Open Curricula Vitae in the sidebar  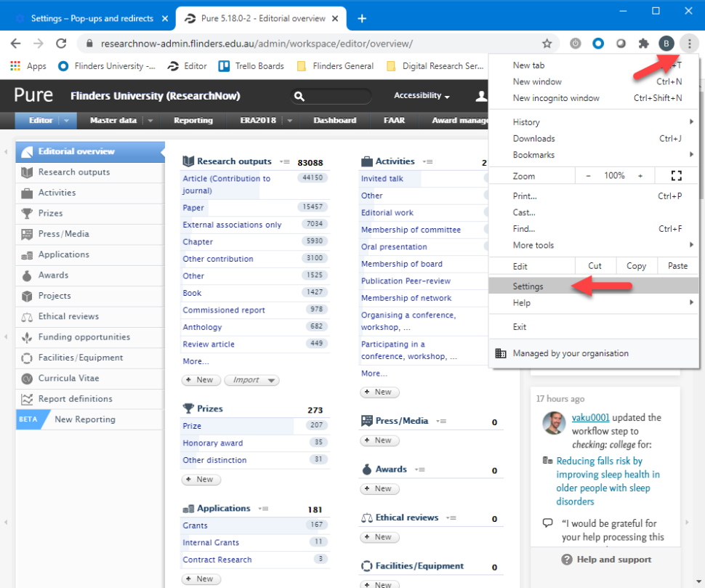[90, 379]
